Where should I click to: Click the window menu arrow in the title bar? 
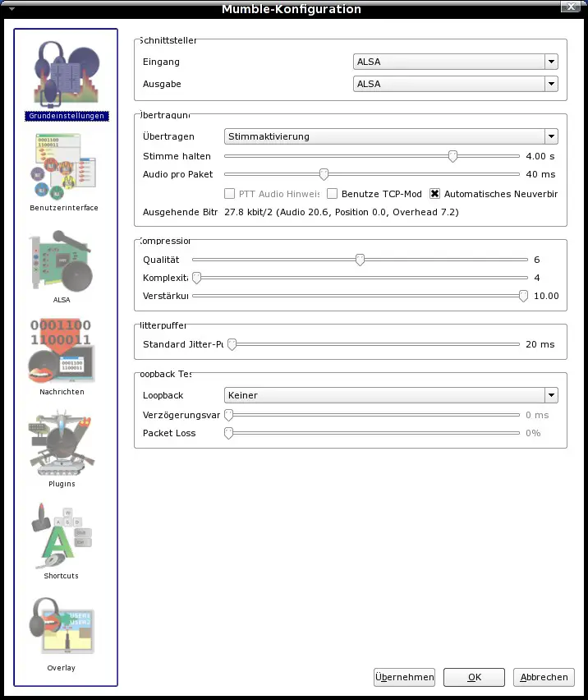[x=11, y=8]
